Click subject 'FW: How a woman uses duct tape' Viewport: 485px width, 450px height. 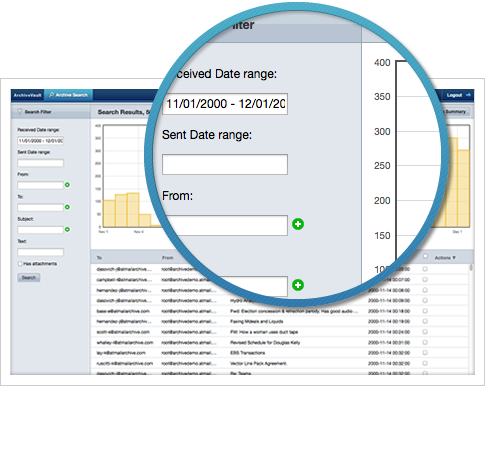(264, 332)
